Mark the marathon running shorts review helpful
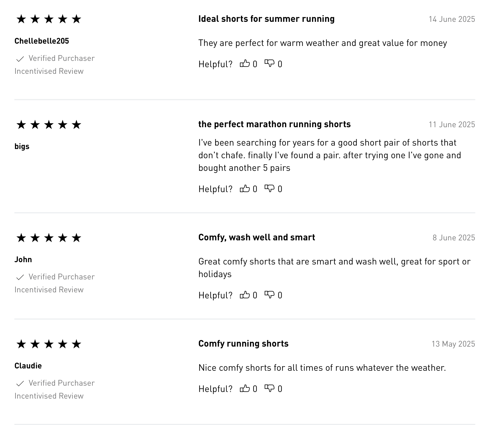Image resolution: width=504 pixels, height=425 pixels. click(245, 189)
